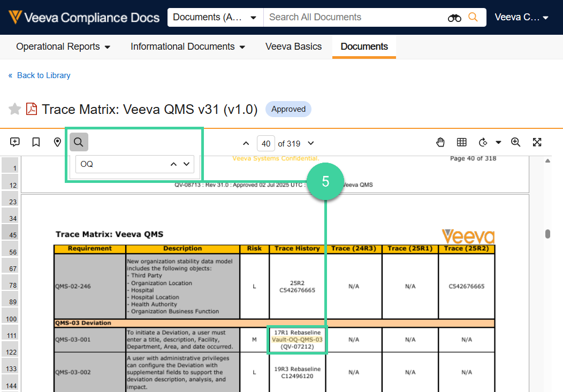
Task: Click the QMS-03 Deviation section row
Action: click(x=275, y=323)
